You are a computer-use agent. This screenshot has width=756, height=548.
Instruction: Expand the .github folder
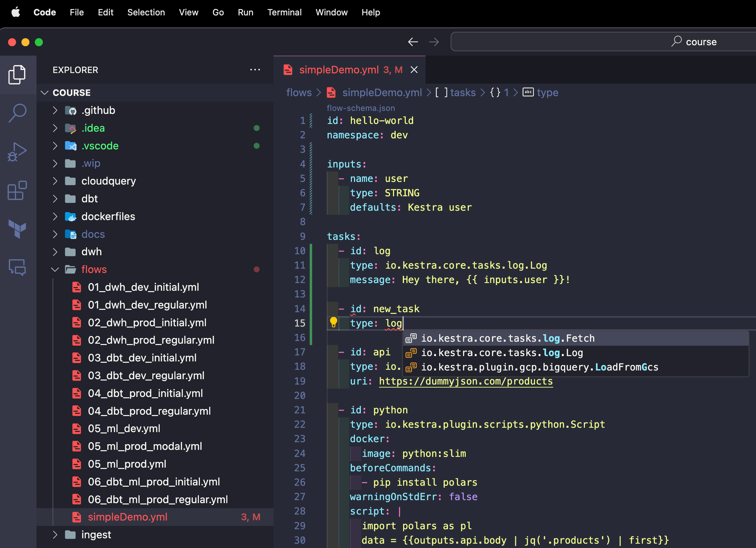55,110
